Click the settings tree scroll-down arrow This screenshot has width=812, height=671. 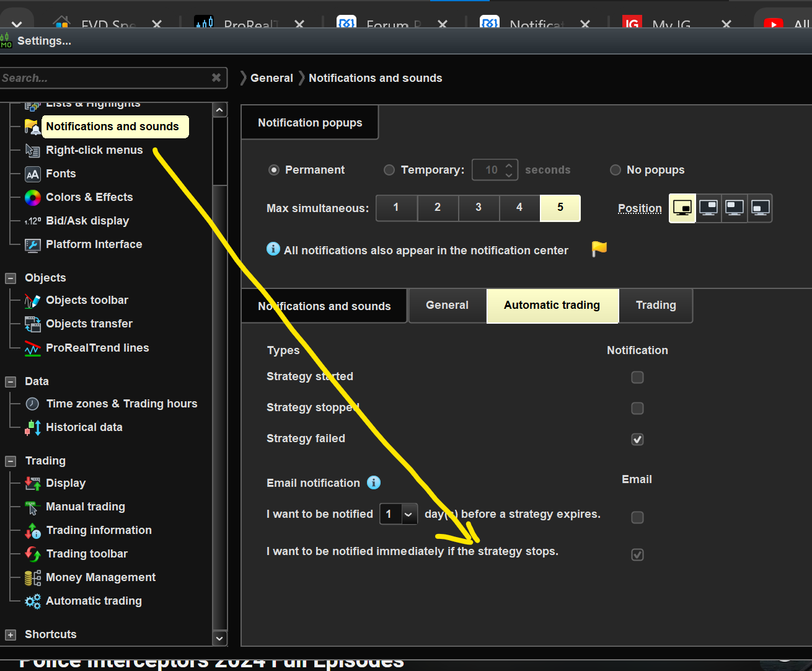(219, 638)
